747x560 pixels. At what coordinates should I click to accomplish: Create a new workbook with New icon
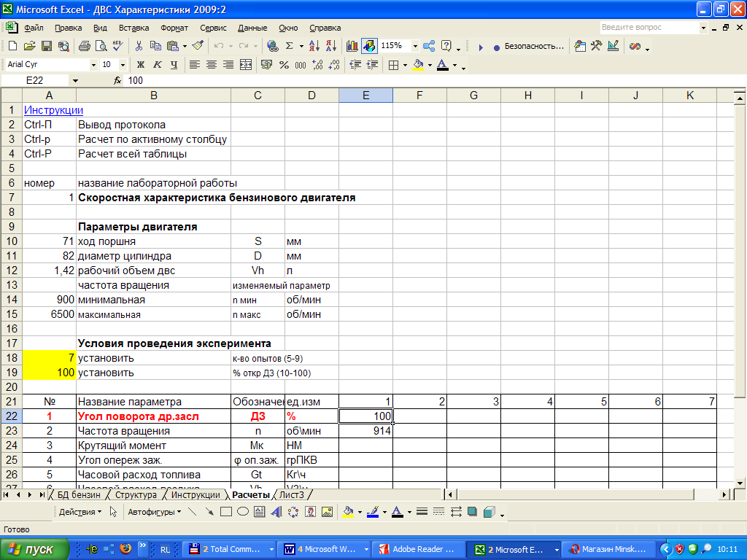(13, 46)
